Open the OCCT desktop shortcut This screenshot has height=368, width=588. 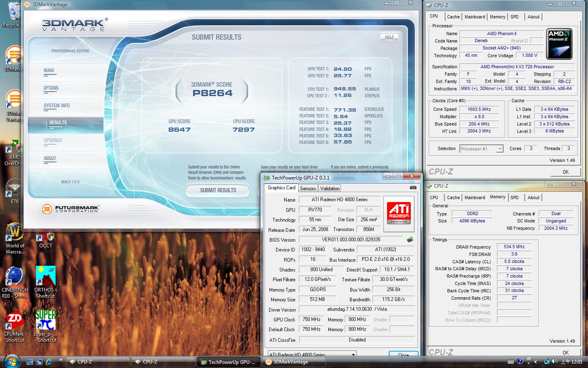[x=45, y=240]
